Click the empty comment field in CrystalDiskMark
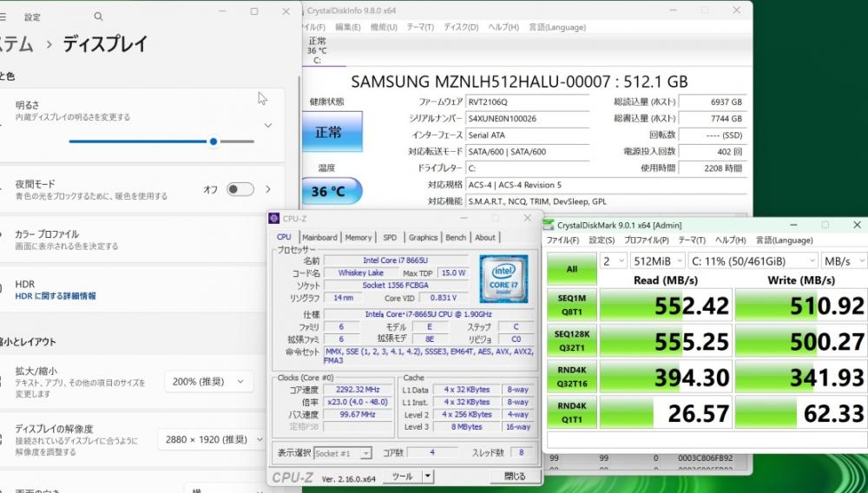 (707, 440)
